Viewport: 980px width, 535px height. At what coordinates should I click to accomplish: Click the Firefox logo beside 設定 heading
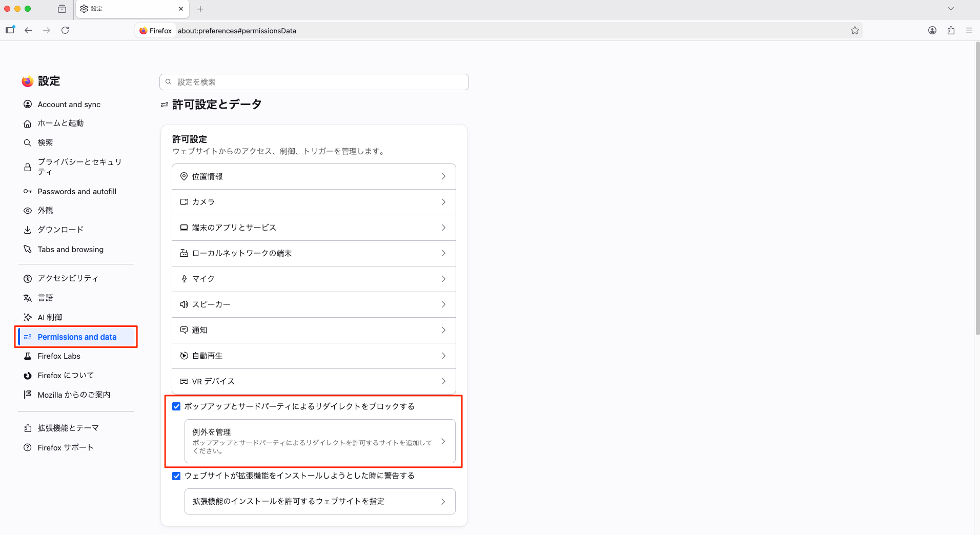(x=28, y=81)
